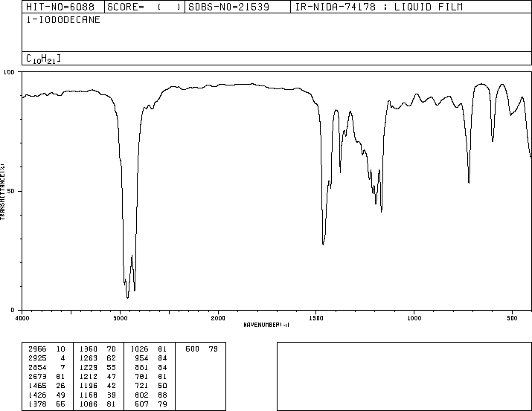Click the 1026 wavenumber in peak table
Screen dimensions: 532x411
[139, 349]
